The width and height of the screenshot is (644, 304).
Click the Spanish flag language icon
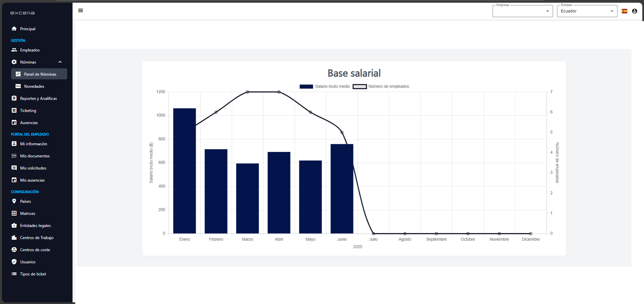(625, 11)
